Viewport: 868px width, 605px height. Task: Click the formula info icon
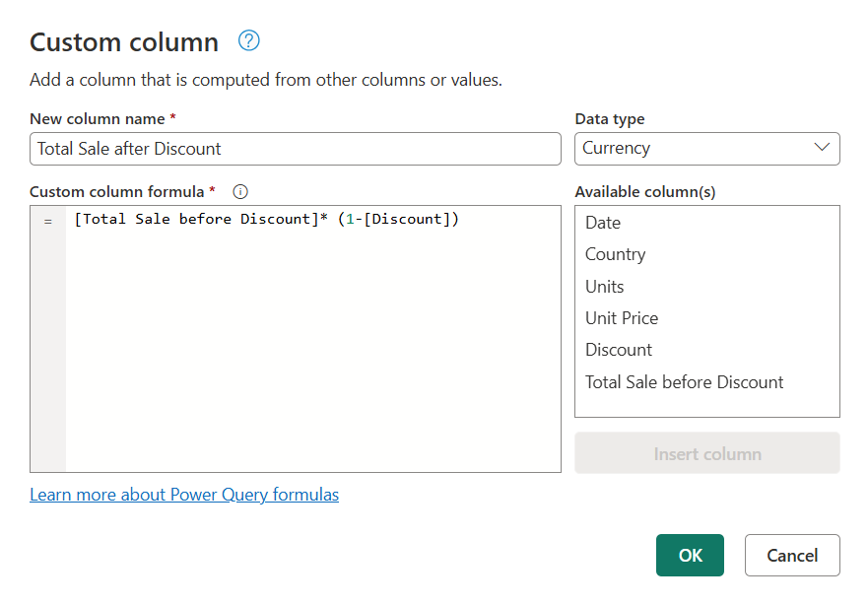coord(239,192)
